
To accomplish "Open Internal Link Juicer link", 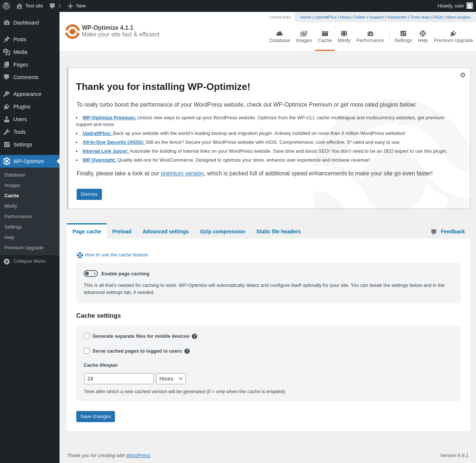I will coord(106,151).
